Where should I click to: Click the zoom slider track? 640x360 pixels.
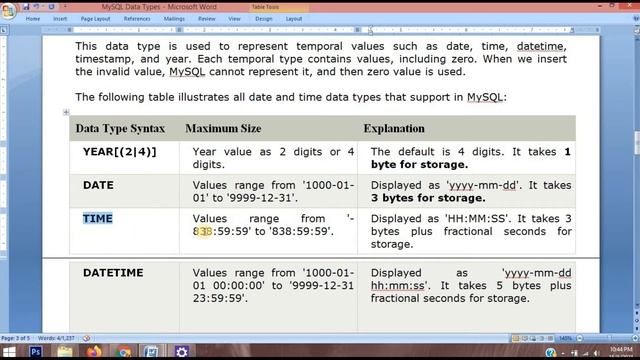(x=607, y=338)
